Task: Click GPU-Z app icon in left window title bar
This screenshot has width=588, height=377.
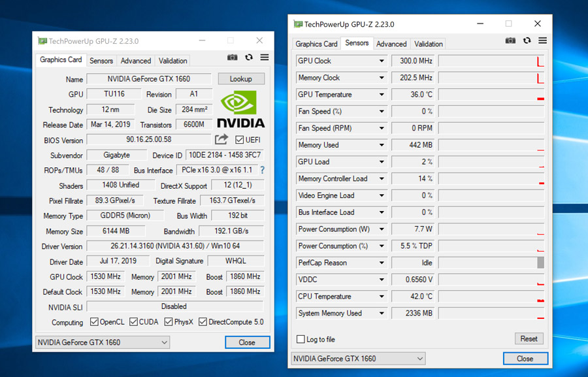Action: click(x=42, y=41)
